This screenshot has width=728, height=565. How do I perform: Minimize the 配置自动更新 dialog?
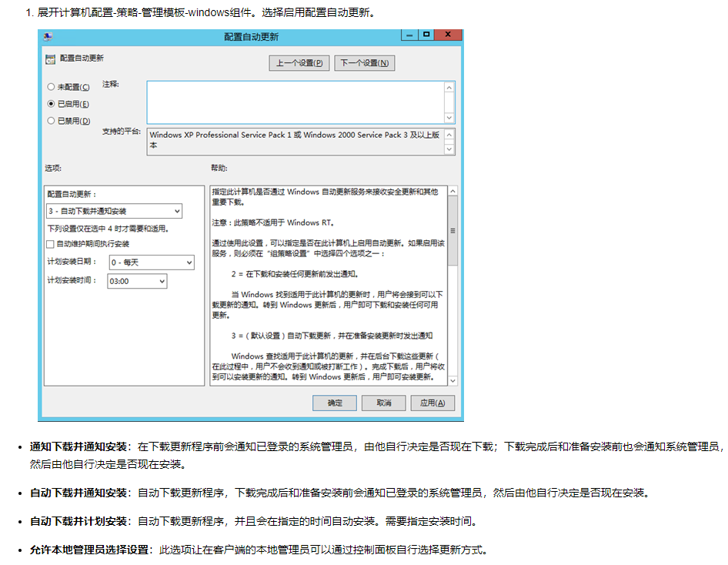pos(409,35)
